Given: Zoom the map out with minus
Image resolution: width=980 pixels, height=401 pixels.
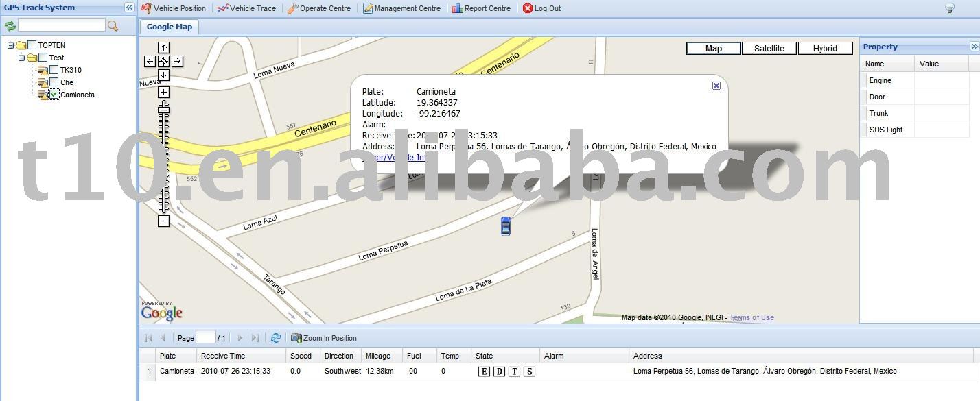Looking at the screenshot, I should pyautogui.click(x=163, y=221).
